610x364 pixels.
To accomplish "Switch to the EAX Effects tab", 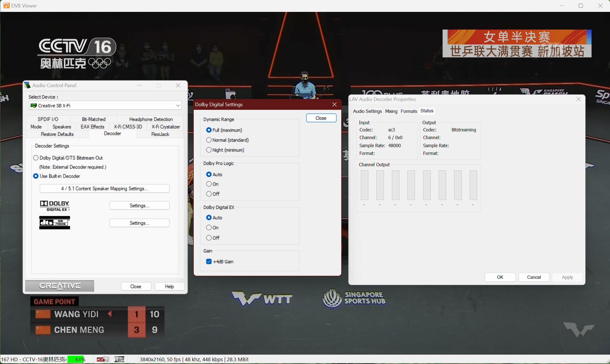I will tap(92, 127).
